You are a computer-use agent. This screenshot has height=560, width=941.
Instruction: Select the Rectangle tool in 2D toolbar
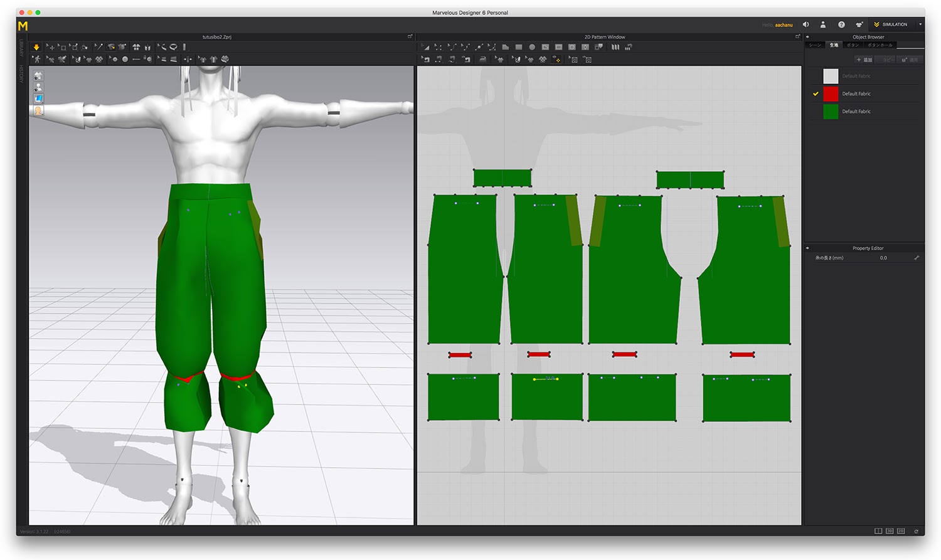[519, 47]
